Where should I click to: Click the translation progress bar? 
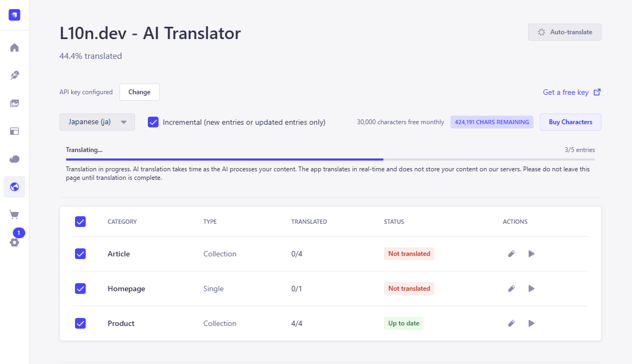click(330, 159)
